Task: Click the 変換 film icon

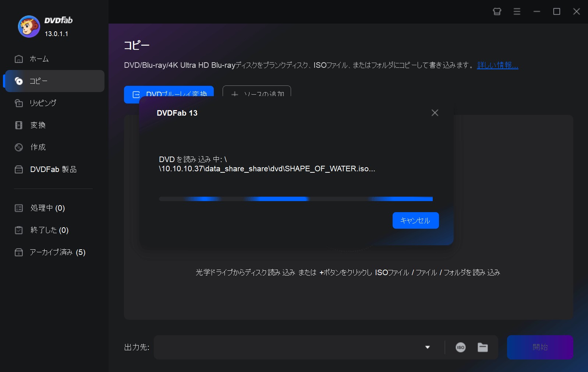Action: 19,125
